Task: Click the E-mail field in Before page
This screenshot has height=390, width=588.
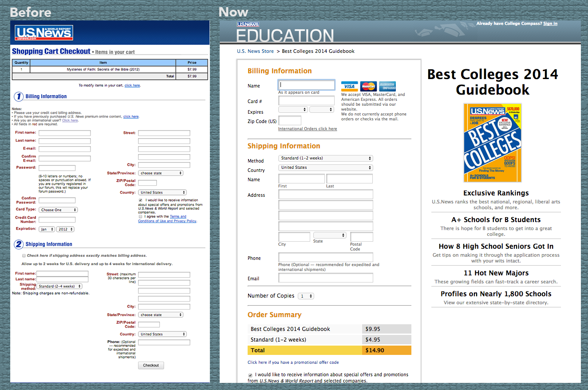Action: point(65,149)
